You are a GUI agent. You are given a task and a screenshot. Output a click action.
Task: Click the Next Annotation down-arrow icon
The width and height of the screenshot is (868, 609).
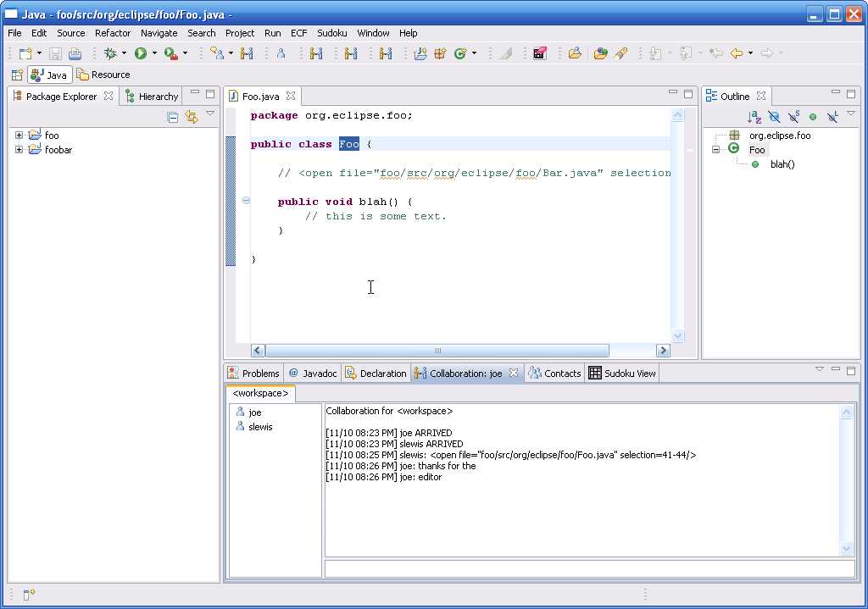coord(655,53)
